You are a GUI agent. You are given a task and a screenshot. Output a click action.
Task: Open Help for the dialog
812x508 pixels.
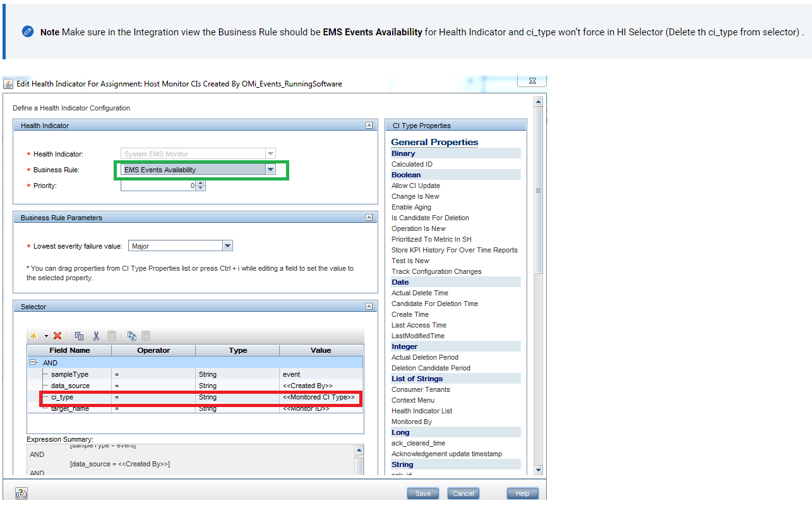point(522,493)
